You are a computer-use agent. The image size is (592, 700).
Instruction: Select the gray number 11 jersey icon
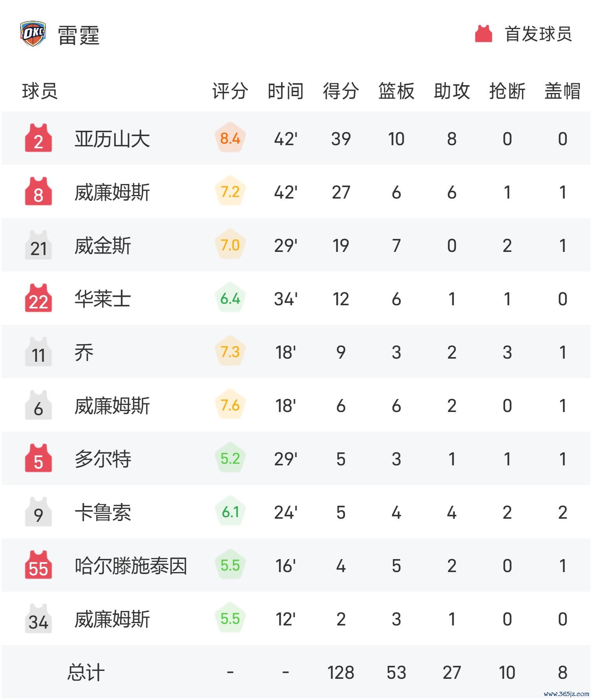[38, 351]
